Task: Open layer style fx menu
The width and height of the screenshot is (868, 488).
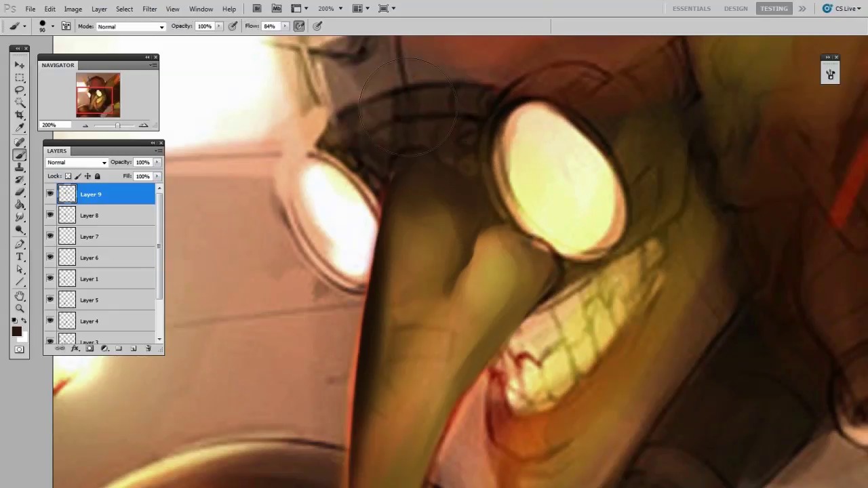Action: (x=75, y=348)
